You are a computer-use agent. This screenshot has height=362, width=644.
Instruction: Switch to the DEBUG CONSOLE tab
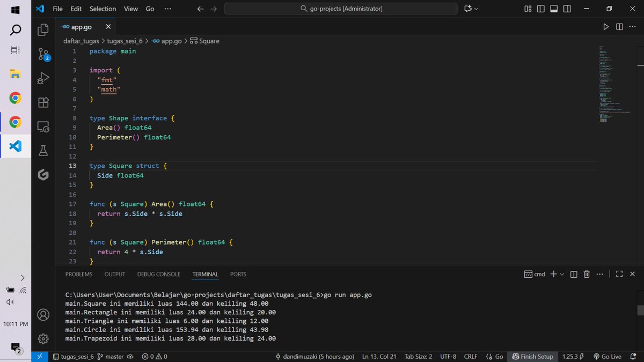[x=158, y=274]
